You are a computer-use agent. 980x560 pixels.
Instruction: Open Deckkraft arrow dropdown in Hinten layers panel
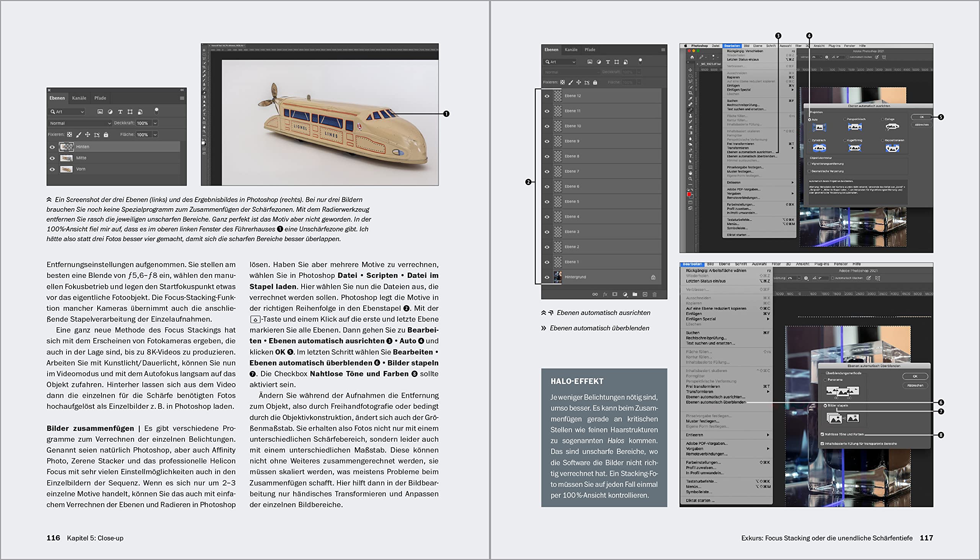click(155, 123)
